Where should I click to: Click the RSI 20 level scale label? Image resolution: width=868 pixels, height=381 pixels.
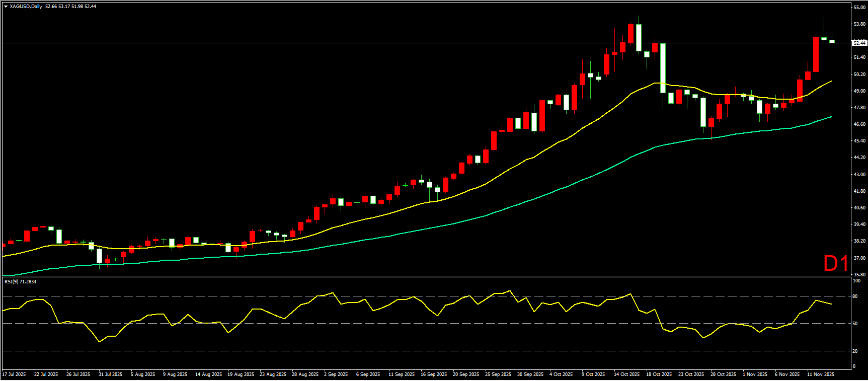(x=855, y=351)
